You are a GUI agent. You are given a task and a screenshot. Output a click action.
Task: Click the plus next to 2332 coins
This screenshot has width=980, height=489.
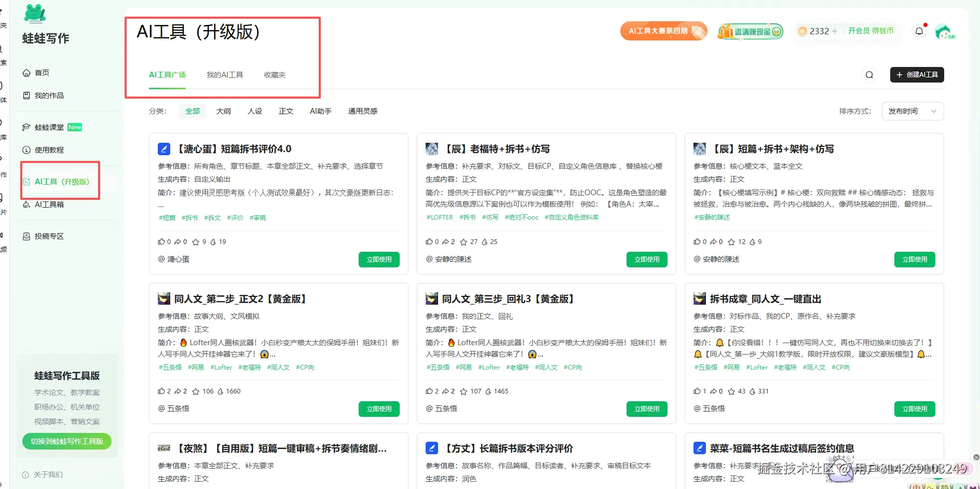click(835, 31)
